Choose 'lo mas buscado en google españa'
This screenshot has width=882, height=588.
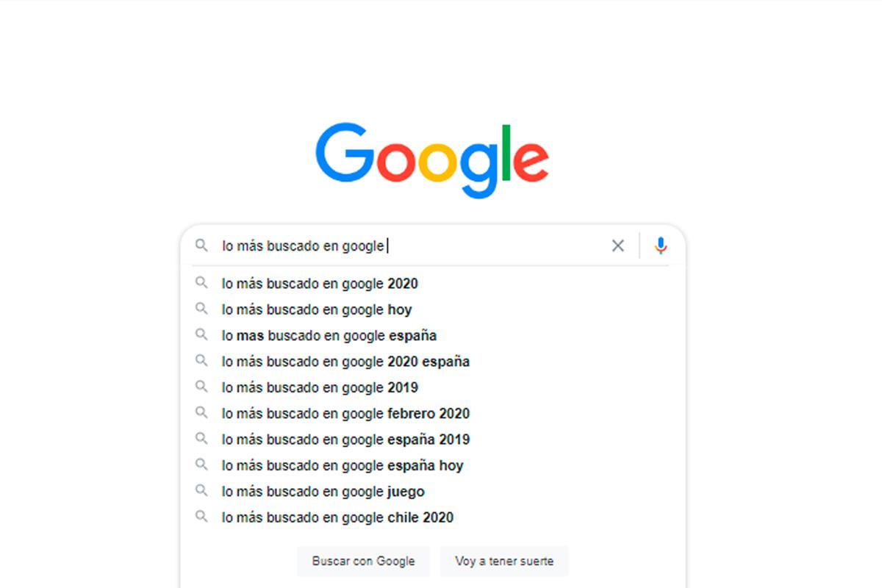(x=329, y=336)
